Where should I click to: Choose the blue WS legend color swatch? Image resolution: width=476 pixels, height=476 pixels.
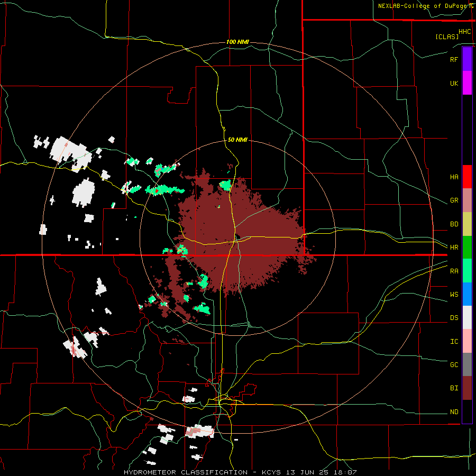467,294
